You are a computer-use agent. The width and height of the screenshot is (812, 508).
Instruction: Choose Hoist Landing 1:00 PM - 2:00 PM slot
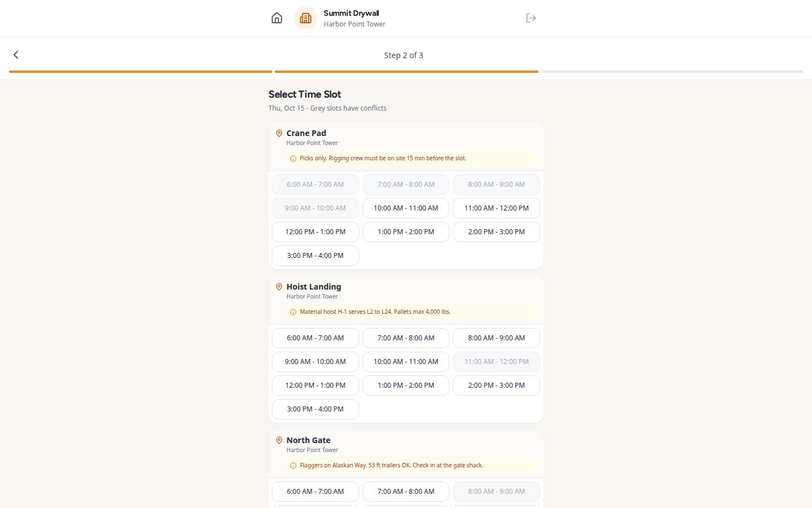click(406, 386)
